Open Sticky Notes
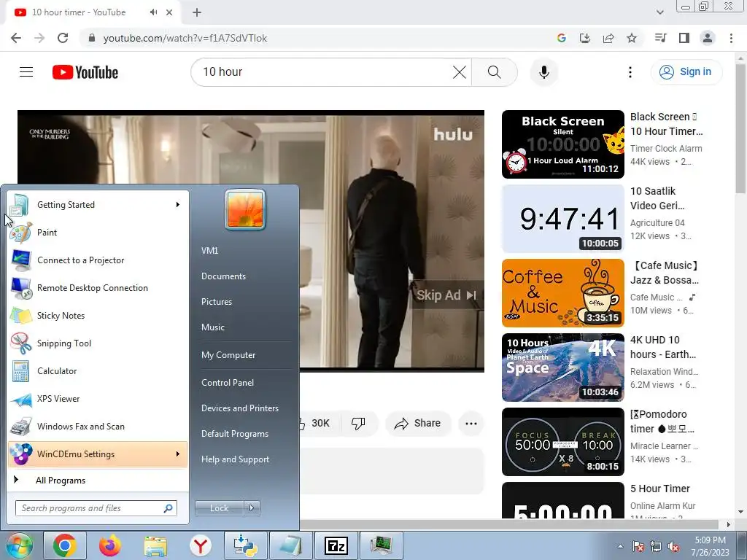The image size is (747, 560). point(98,315)
